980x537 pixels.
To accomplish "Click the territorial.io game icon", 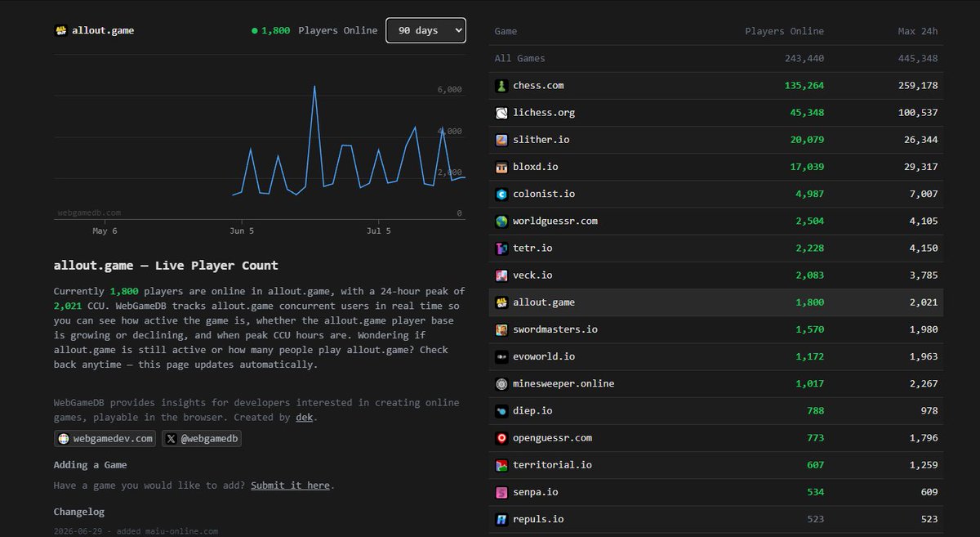I will click(x=501, y=465).
